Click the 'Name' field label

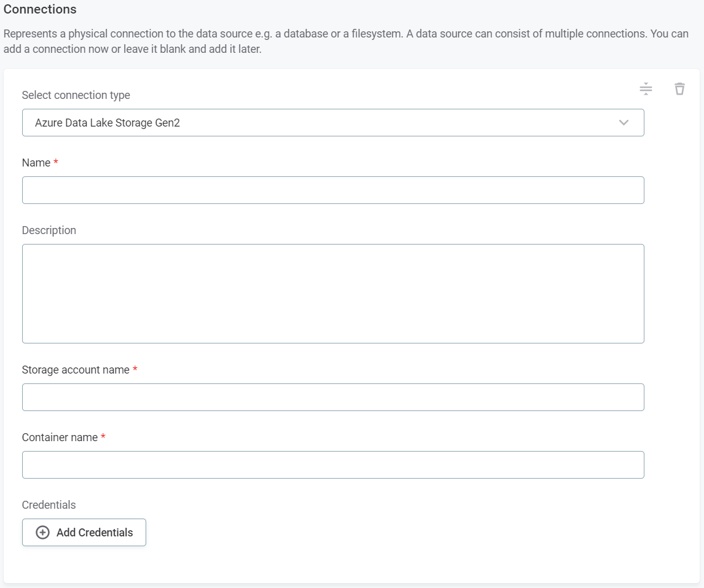pos(36,163)
